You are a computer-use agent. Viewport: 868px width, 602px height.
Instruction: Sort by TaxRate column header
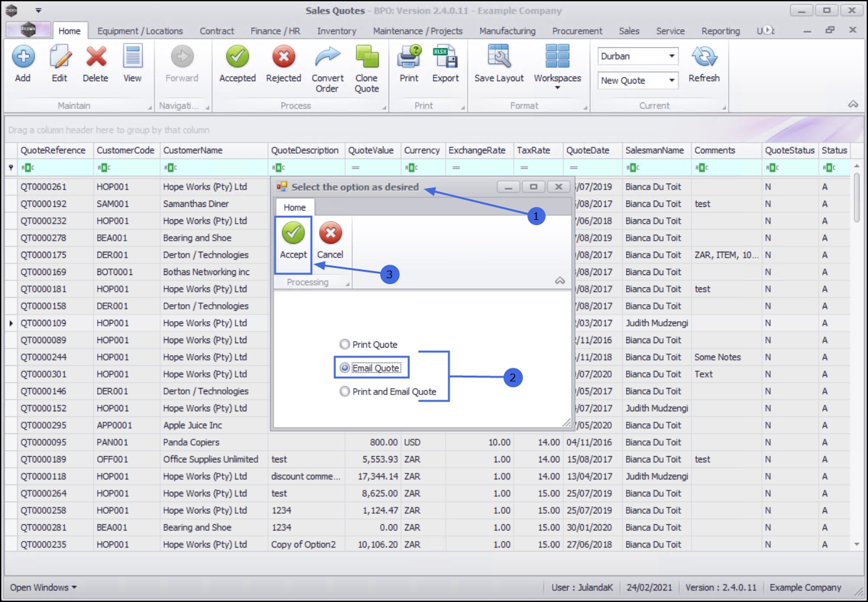[x=538, y=150]
